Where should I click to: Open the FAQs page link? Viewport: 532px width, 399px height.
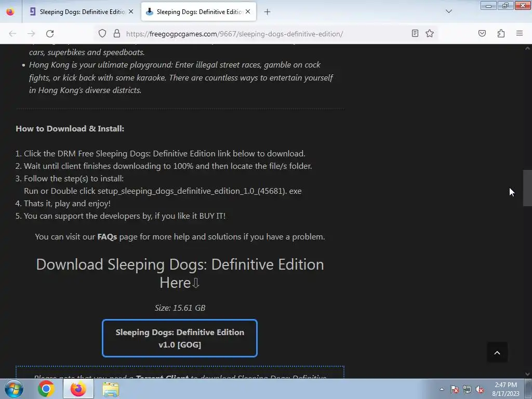point(107,237)
